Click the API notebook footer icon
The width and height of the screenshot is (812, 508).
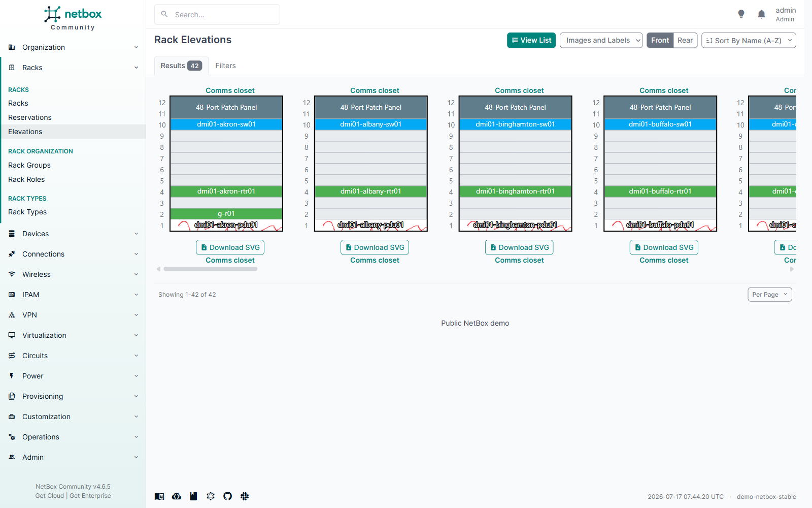[193, 496]
